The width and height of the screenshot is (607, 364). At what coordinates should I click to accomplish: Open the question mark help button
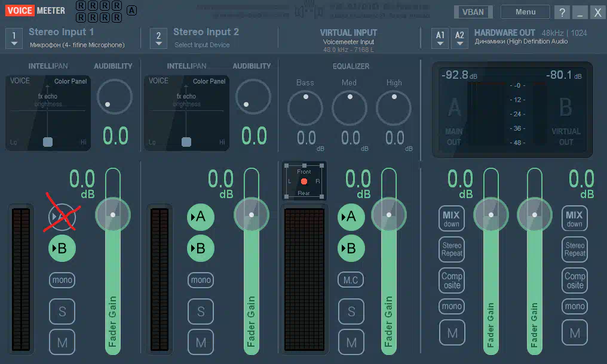pos(562,13)
